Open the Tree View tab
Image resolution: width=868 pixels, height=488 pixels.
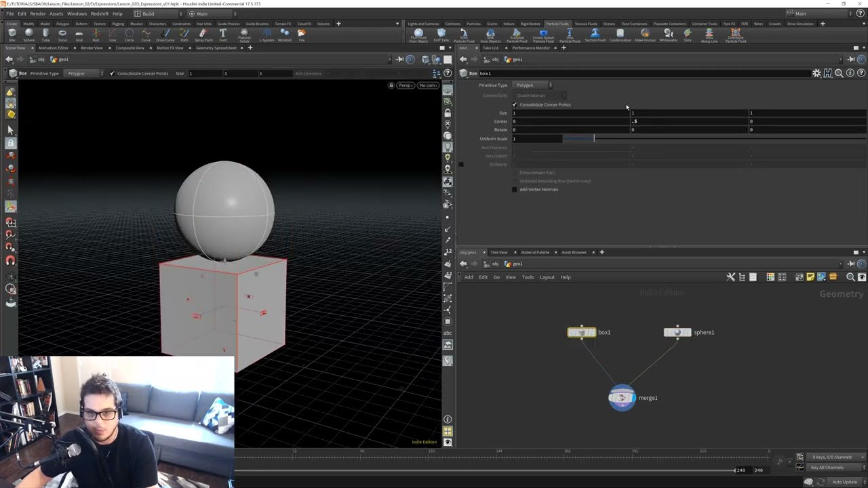coord(498,252)
